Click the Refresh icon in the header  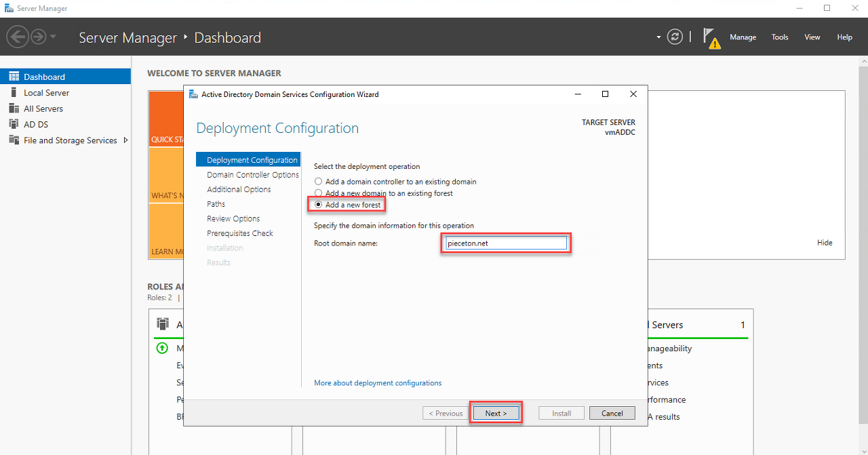click(x=675, y=37)
